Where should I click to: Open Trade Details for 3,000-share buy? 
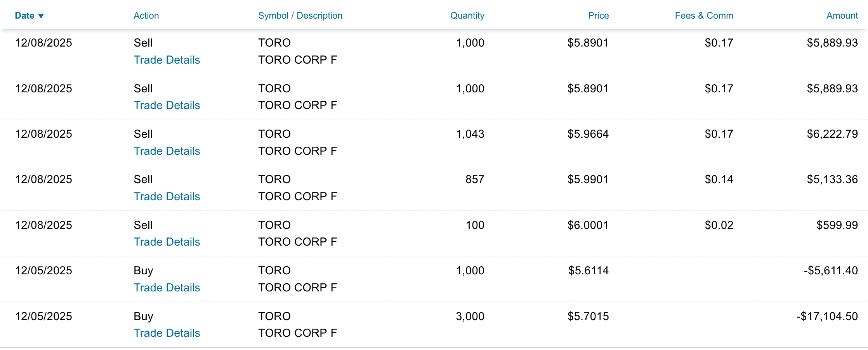click(x=167, y=333)
